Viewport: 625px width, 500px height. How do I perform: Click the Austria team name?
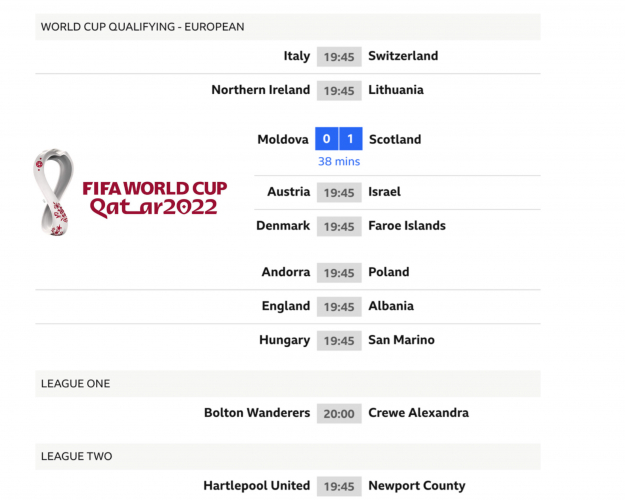288,192
